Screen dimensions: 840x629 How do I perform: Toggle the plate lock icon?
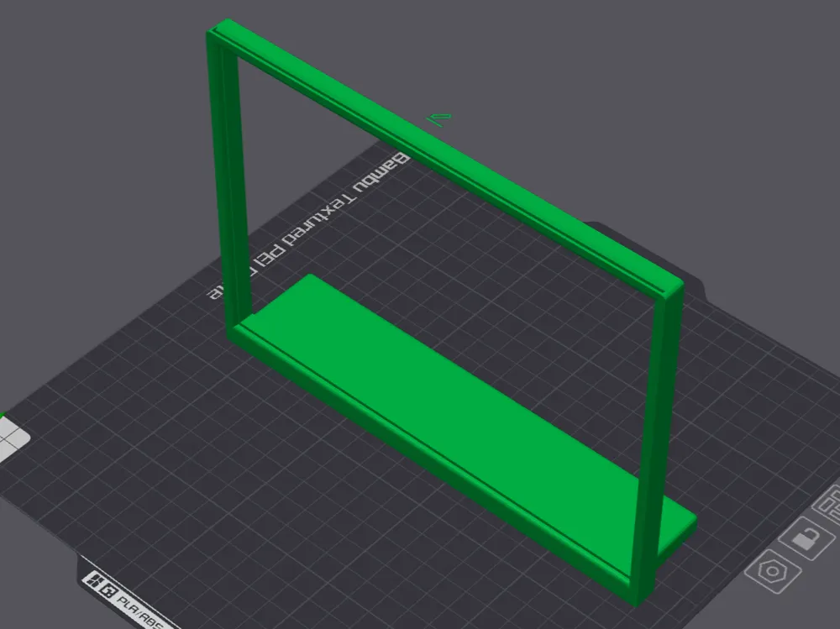pos(806,538)
